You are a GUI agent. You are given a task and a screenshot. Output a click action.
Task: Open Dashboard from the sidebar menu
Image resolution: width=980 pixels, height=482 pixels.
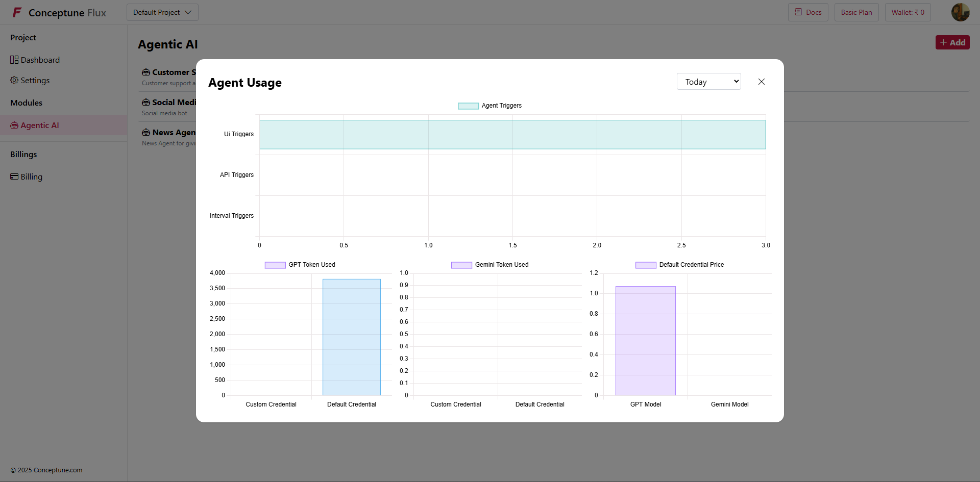click(x=40, y=60)
